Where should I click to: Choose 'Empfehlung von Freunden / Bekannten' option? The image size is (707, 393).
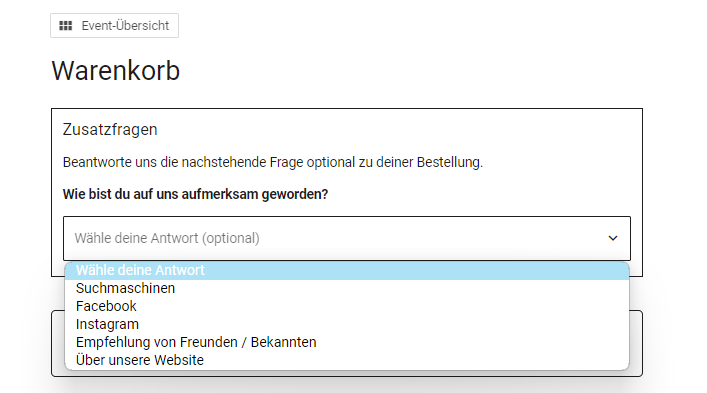(x=347, y=343)
